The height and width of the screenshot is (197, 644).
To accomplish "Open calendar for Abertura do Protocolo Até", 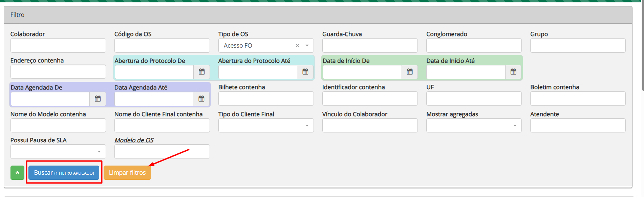I will click(x=305, y=72).
